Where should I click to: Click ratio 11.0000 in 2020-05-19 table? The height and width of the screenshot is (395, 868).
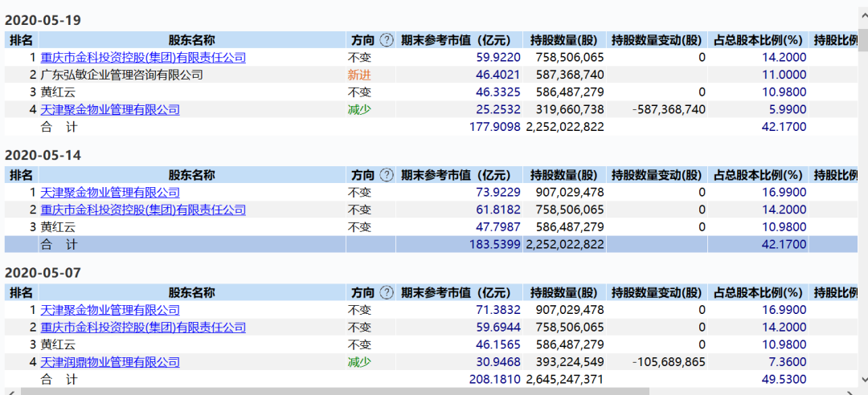coord(784,75)
